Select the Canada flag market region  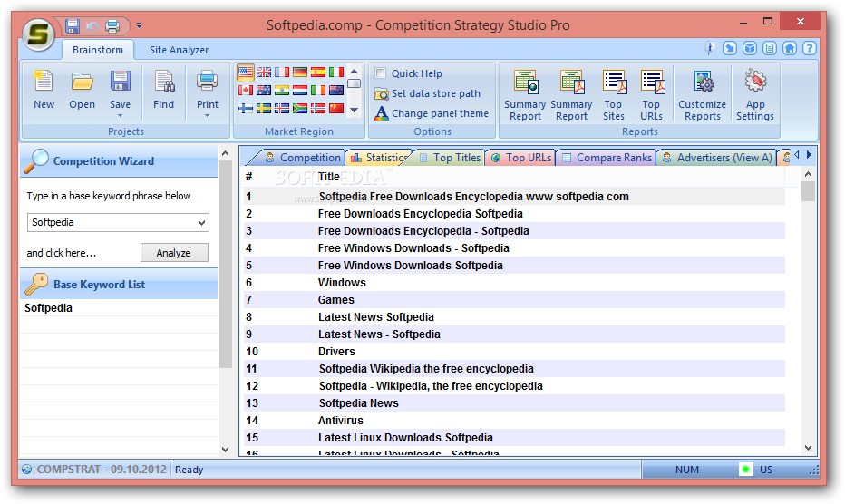click(246, 91)
